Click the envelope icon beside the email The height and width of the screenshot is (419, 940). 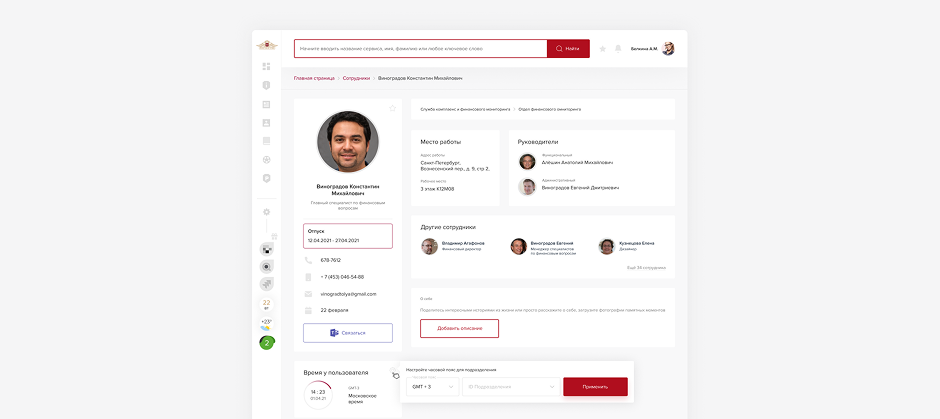pos(308,294)
